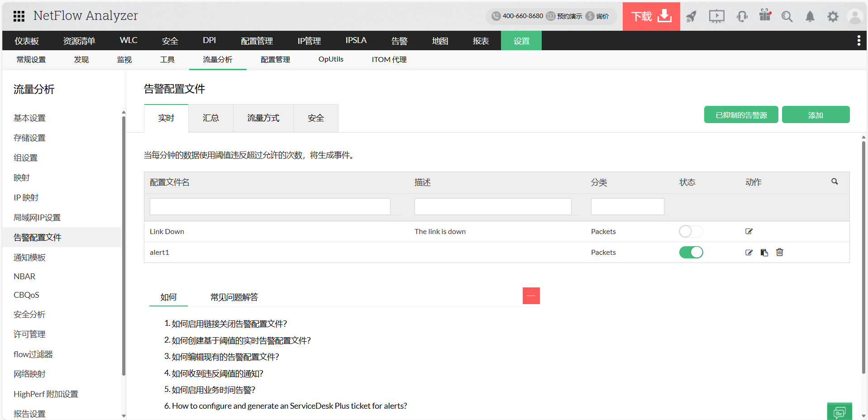Select the 常规设置 sub-tab

pyautogui.click(x=31, y=60)
